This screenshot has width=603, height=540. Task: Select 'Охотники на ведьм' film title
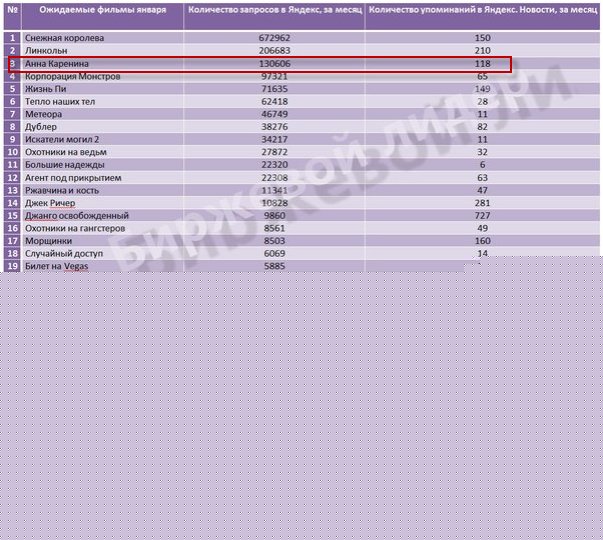click(66, 152)
